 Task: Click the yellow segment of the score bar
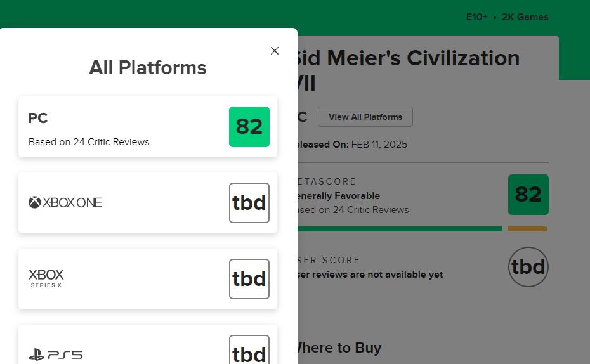point(527,229)
